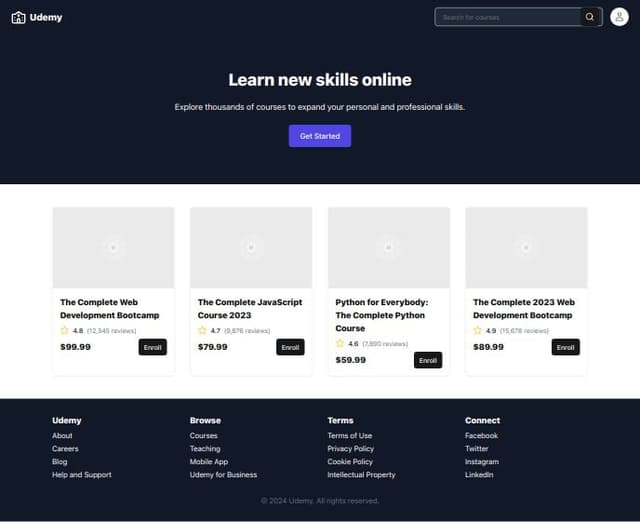Click title "The Complete 2023 Web Development Bootcamp"

coord(524,309)
